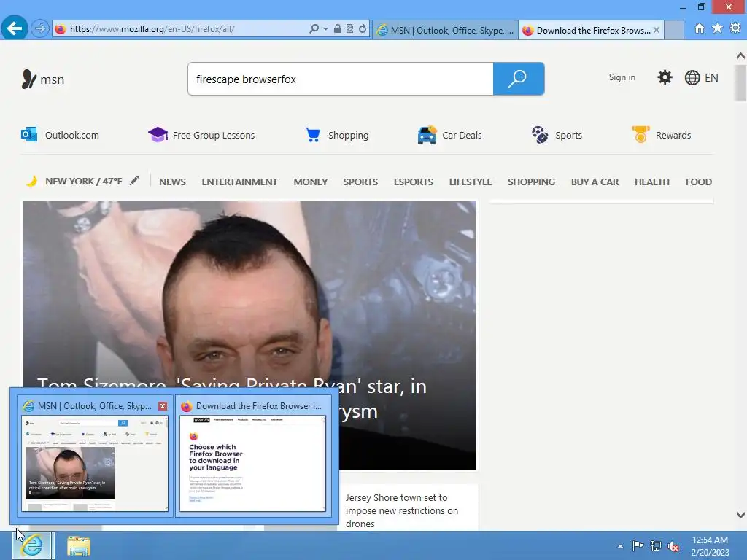
Task: Click the New York weather moon icon
Action: pos(31,182)
